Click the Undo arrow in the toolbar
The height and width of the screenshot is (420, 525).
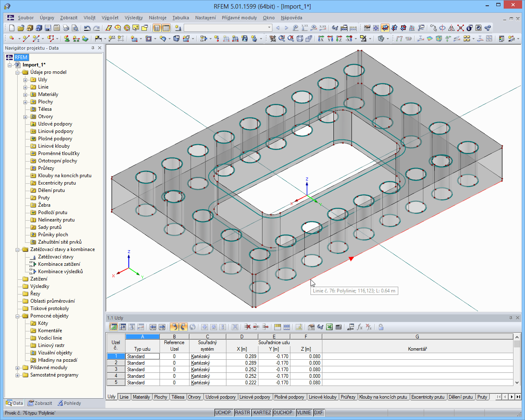pos(87,28)
